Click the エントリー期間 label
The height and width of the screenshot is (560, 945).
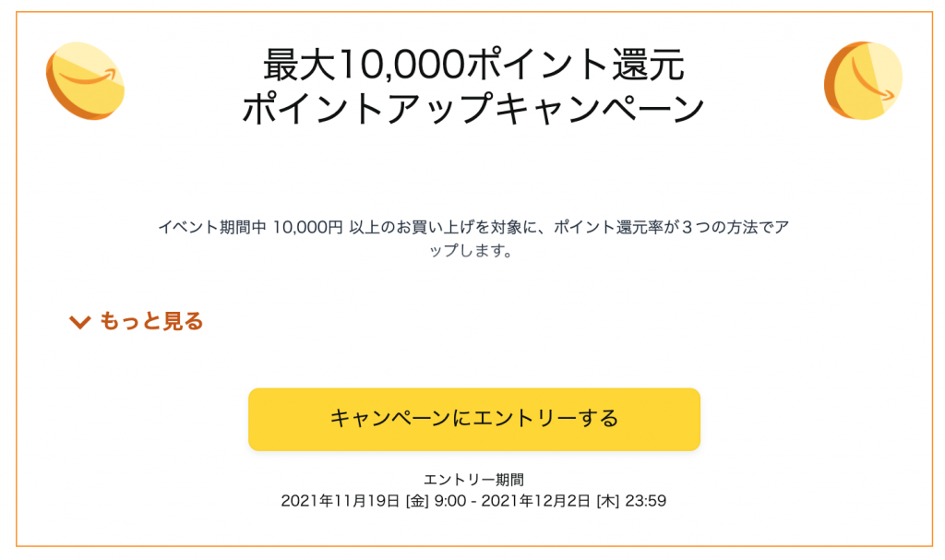[x=473, y=480]
